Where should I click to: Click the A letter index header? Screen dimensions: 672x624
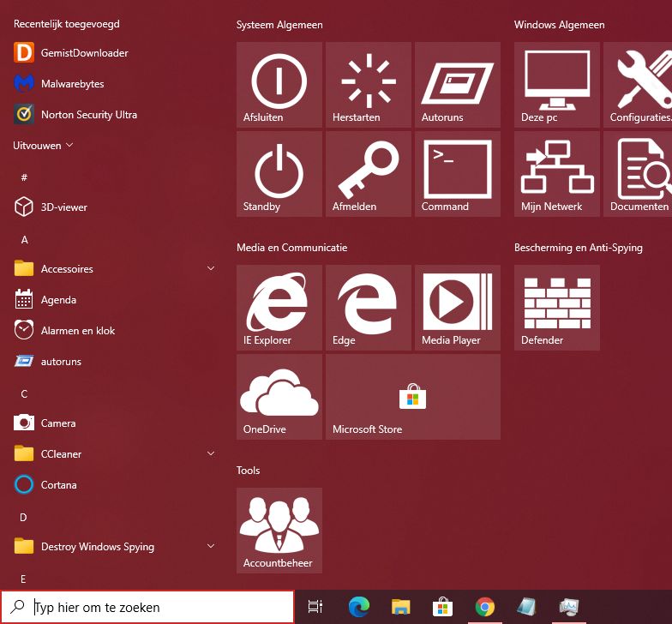[x=24, y=240]
